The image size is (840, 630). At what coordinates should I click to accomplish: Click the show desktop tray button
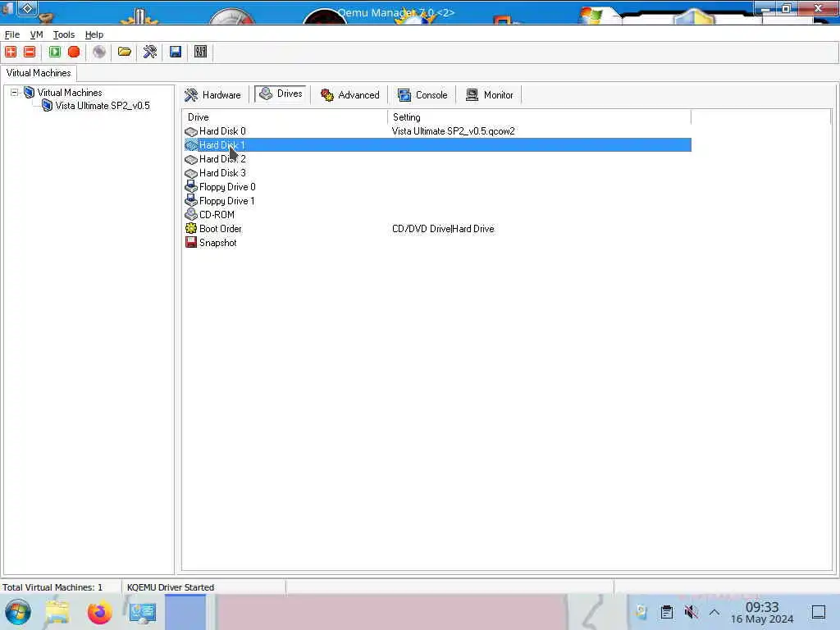(x=819, y=612)
